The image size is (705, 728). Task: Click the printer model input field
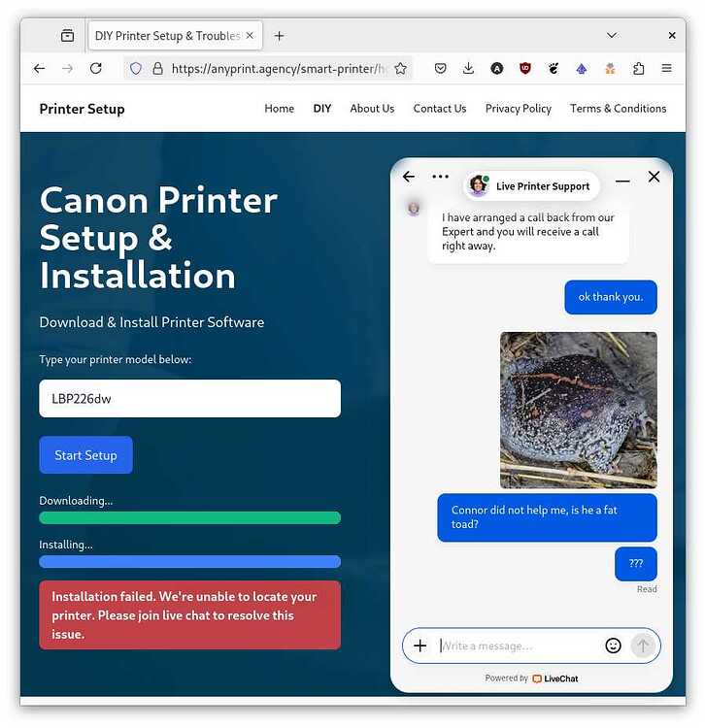click(x=190, y=398)
